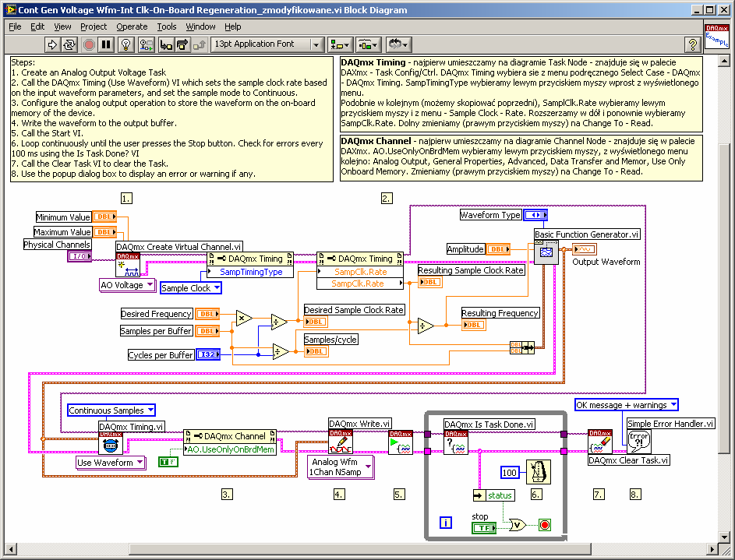The image size is (735, 560).
Task: Click vertical scrollbar down arrow
Action: click(x=724, y=537)
